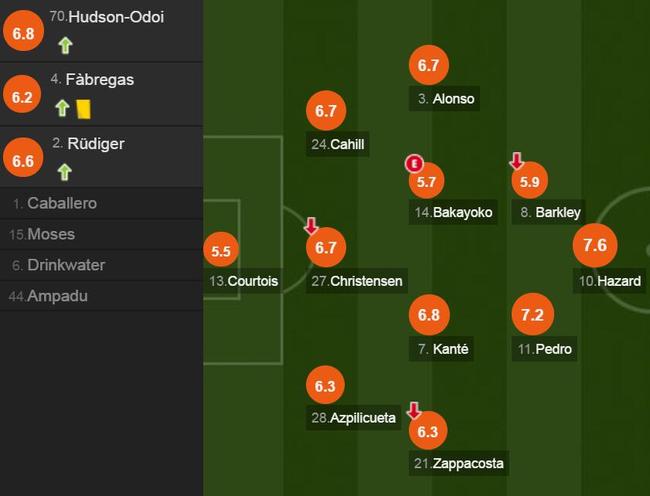Click the red substitution arrow above Christensen
Viewport: 650px width, 496px height.
(x=311, y=226)
